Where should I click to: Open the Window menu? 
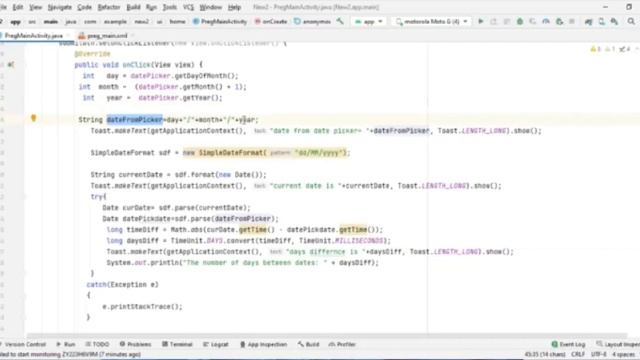(x=211, y=7)
